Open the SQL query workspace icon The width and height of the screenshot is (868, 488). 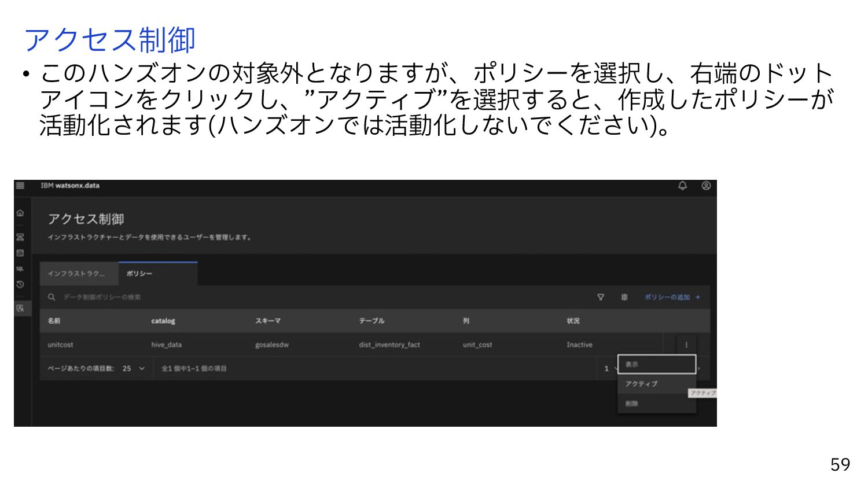20,269
